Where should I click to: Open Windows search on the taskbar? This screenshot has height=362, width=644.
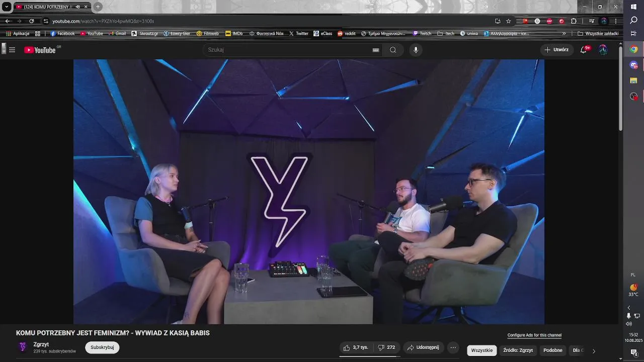(634, 20)
